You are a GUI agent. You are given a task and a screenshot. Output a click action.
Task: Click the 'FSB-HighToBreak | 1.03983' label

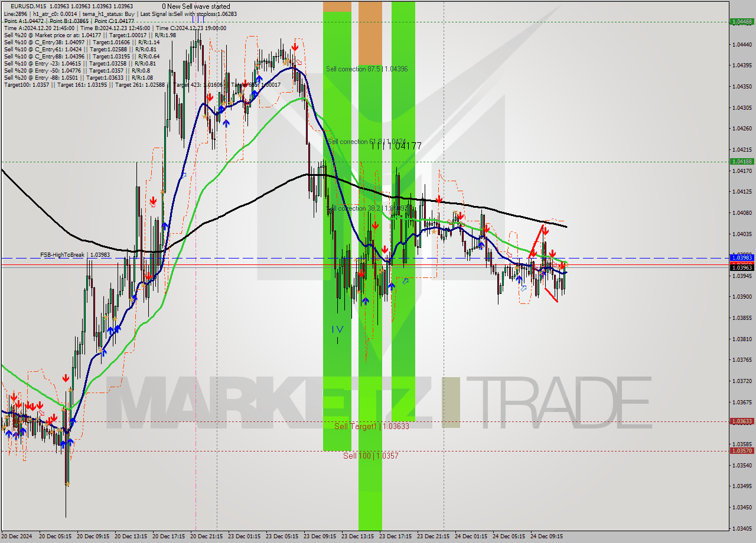coord(75,255)
